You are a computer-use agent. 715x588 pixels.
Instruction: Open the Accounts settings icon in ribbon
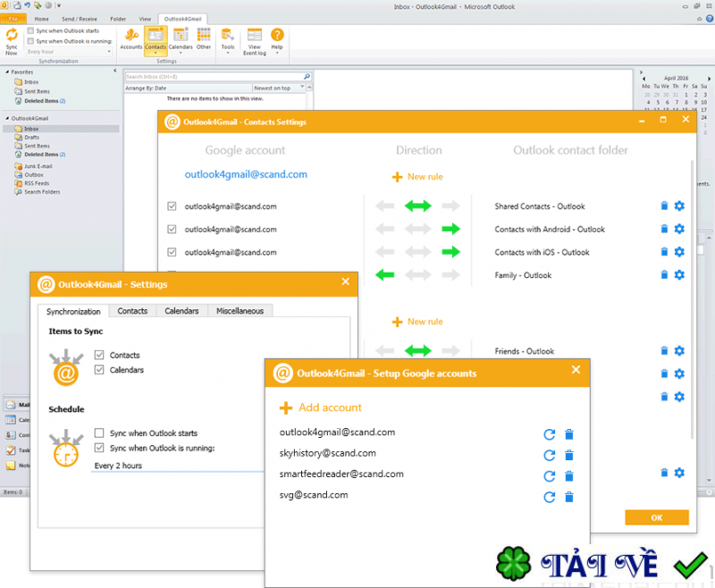click(x=131, y=39)
